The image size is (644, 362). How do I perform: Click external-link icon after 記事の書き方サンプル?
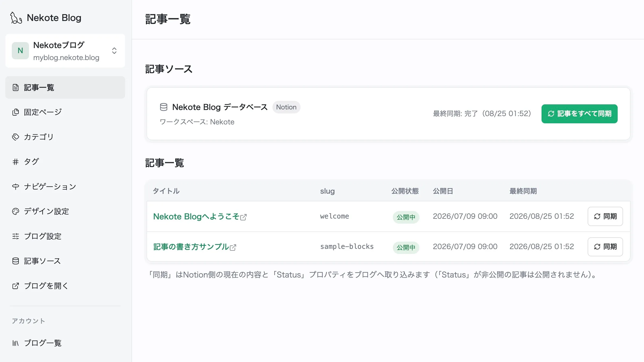coord(233,248)
